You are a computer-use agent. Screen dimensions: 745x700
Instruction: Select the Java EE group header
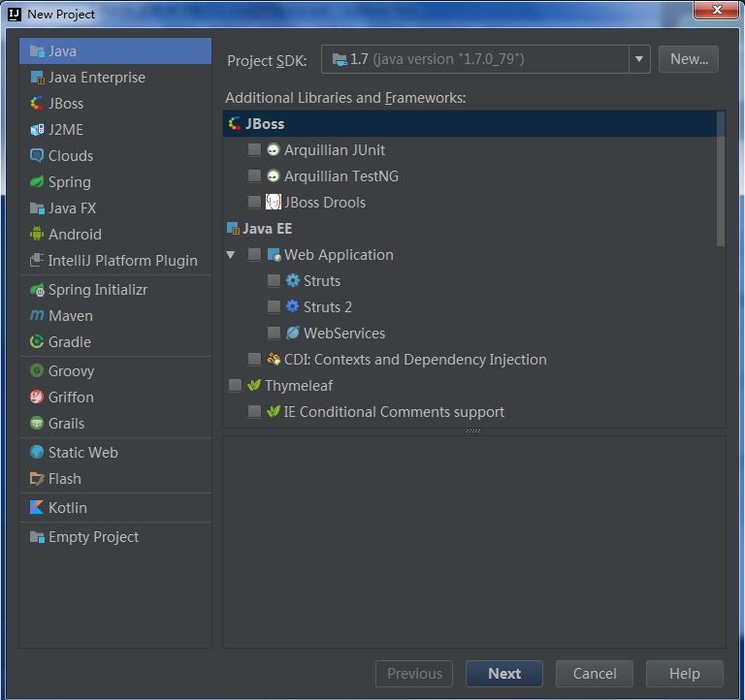click(473, 229)
